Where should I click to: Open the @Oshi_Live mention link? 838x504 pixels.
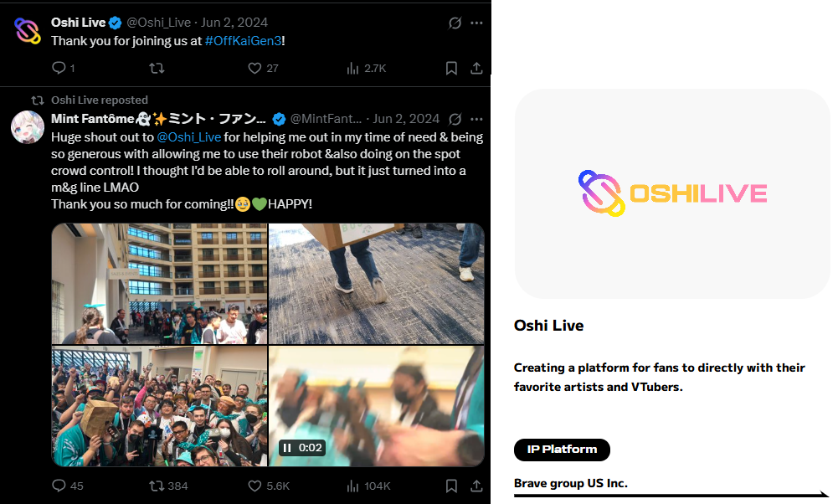click(x=188, y=137)
